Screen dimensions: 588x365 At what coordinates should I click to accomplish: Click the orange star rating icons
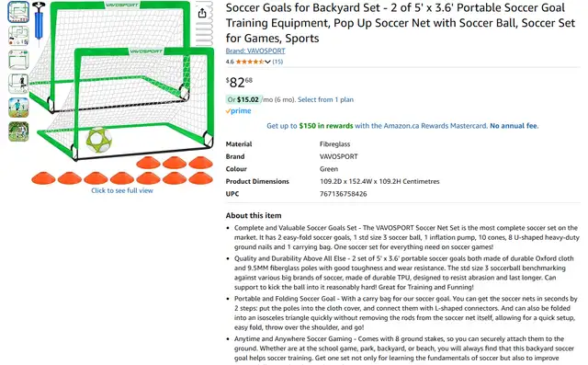[250, 62]
